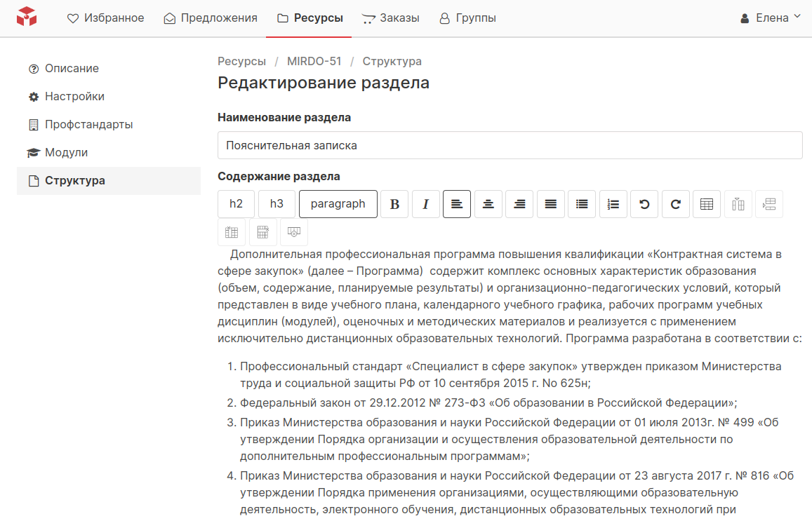Insert a numbered list

tap(613, 204)
